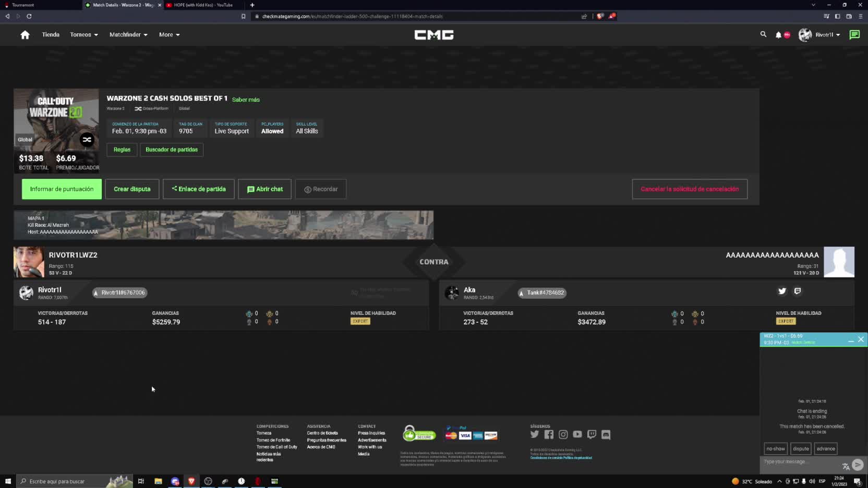Open Windows notification center icon
868x488 pixels.
858,481
